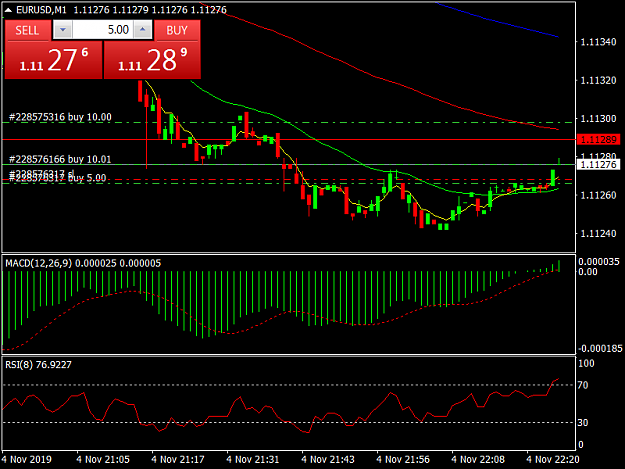
Task: Click the RSI(8) 76.9227 indicator label
Action: (38, 365)
